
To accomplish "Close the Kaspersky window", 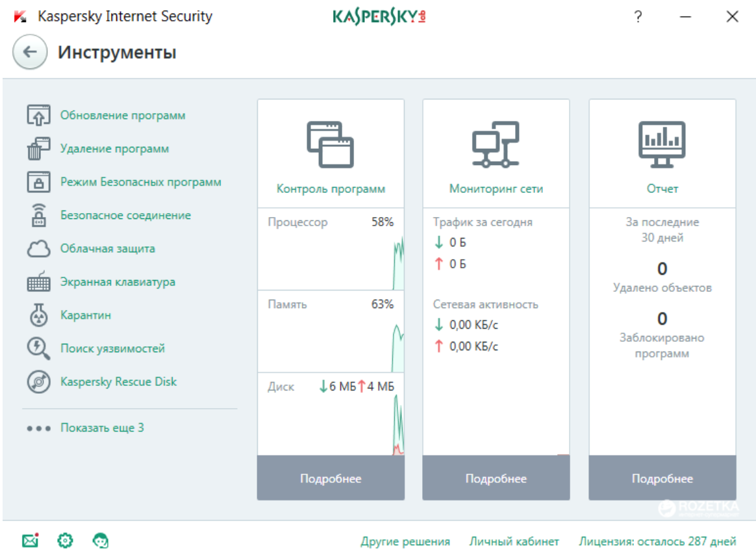I will (x=733, y=17).
